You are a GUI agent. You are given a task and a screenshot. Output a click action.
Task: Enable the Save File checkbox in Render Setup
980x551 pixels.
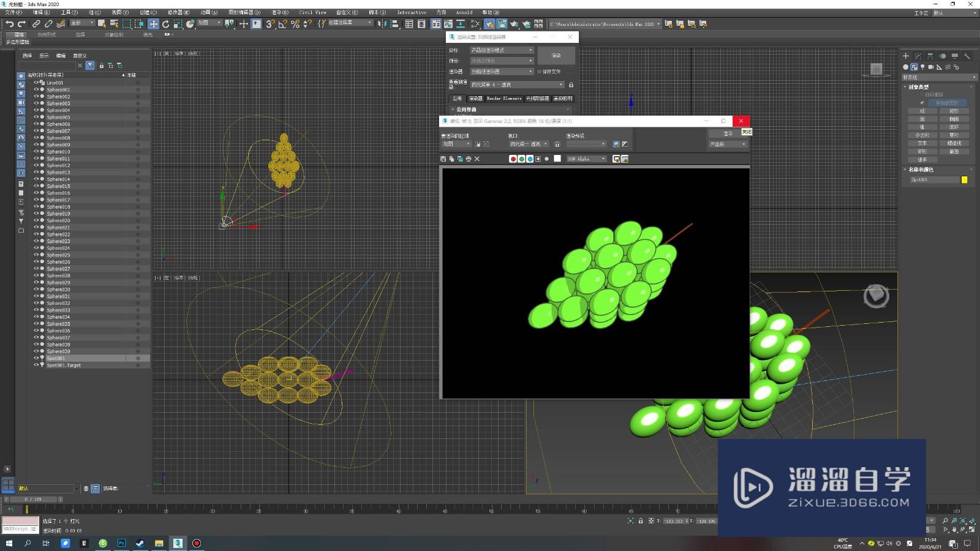540,72
